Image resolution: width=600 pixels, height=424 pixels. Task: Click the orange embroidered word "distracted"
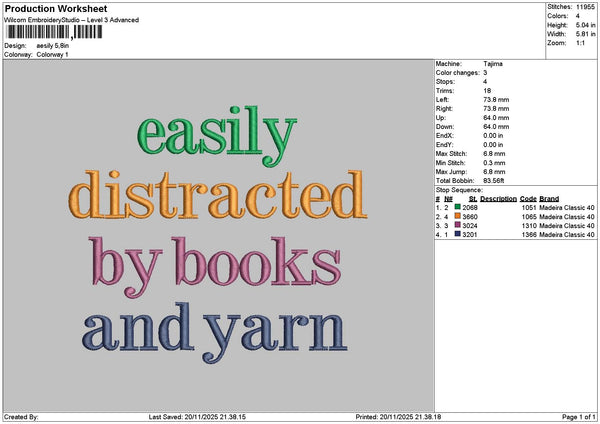pos(218,194)
